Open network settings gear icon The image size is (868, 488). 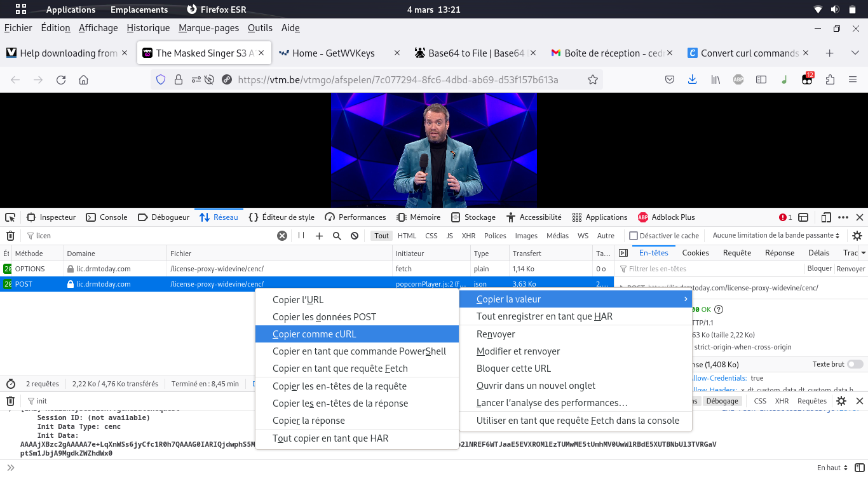(857, 236)
